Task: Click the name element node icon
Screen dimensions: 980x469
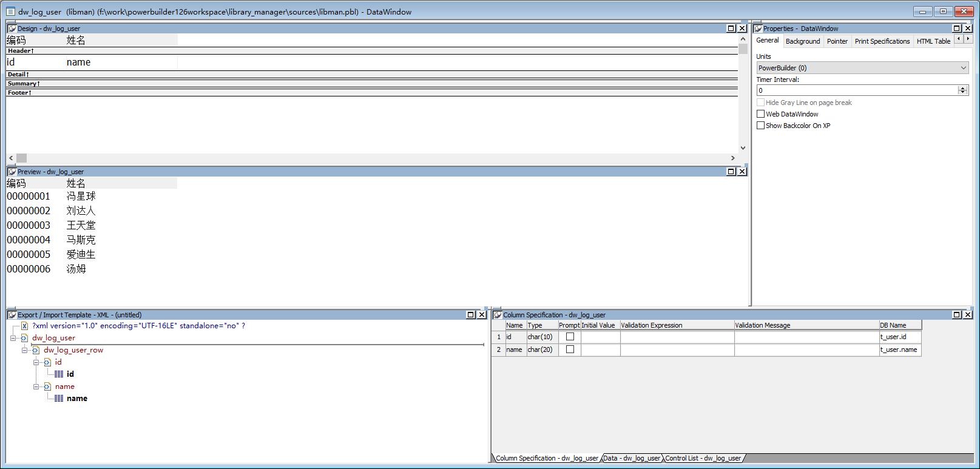Action: [x=47, y=386]
